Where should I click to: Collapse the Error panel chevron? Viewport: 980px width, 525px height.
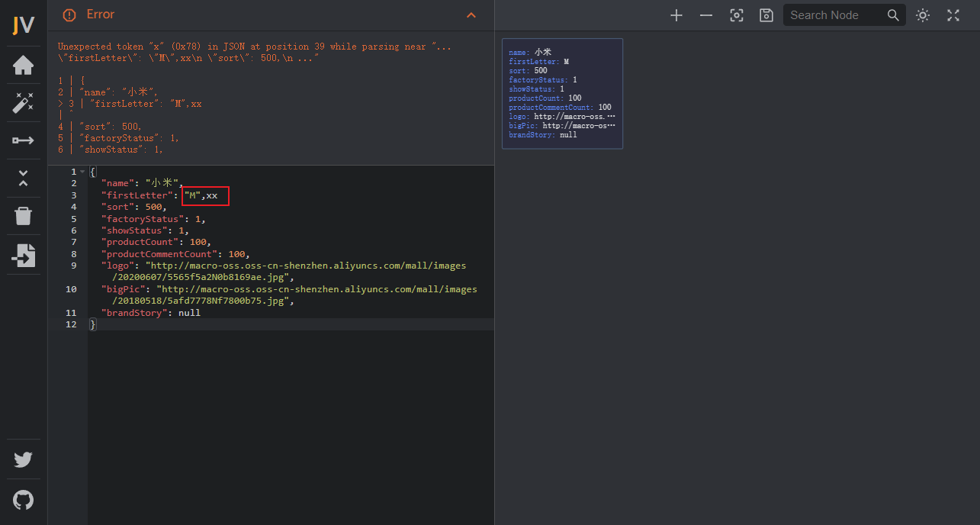point(471,15)
